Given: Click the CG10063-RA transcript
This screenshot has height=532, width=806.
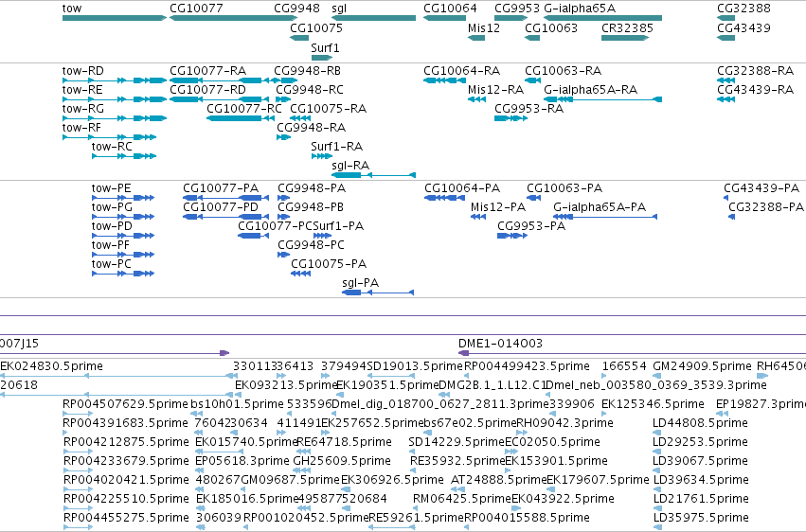Looking at the screenshot, I should [532, 80].
